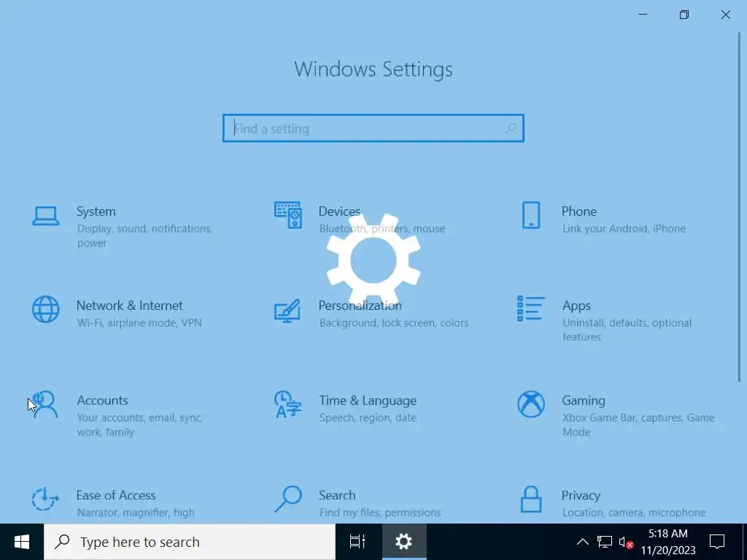Click "Your accounts, email, sync, work, family" text
The width and height of the screenshot is (747, 560).
click(140, 425)
